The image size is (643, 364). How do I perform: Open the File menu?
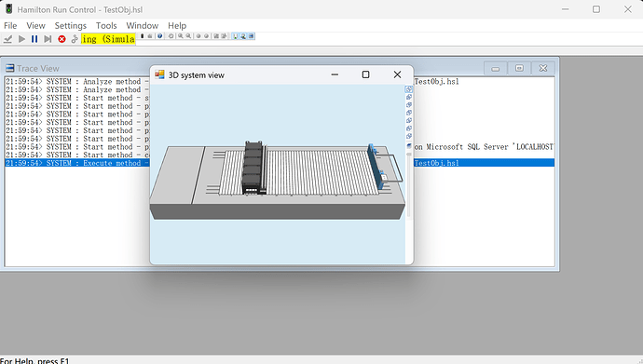click(10, 25)
